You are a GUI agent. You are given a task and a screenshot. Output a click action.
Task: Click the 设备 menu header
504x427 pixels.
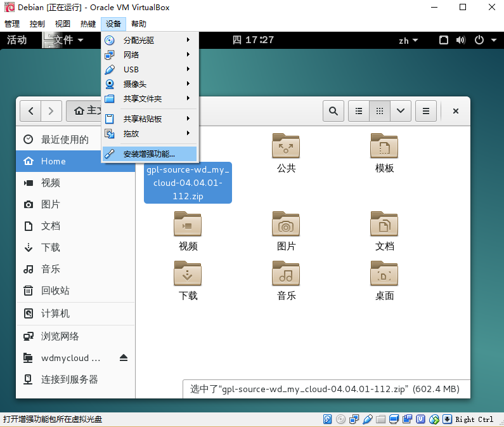[x=113, y=24]
